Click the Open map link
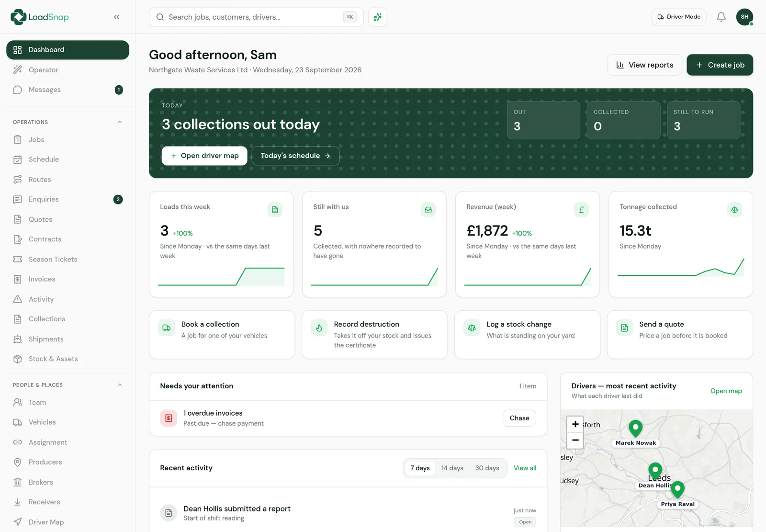This screenshot has width=766, height=532. click(726, 391)
